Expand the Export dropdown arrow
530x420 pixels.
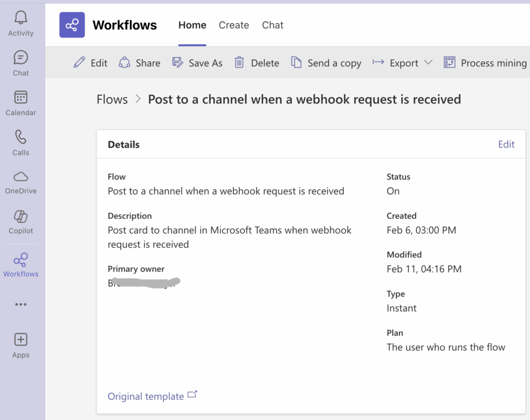coord(428,63)
